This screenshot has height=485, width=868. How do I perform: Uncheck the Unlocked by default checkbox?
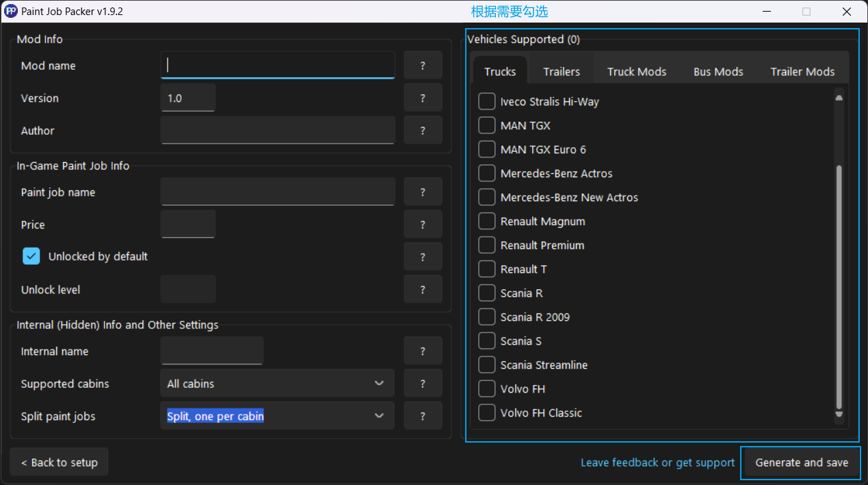31,257
